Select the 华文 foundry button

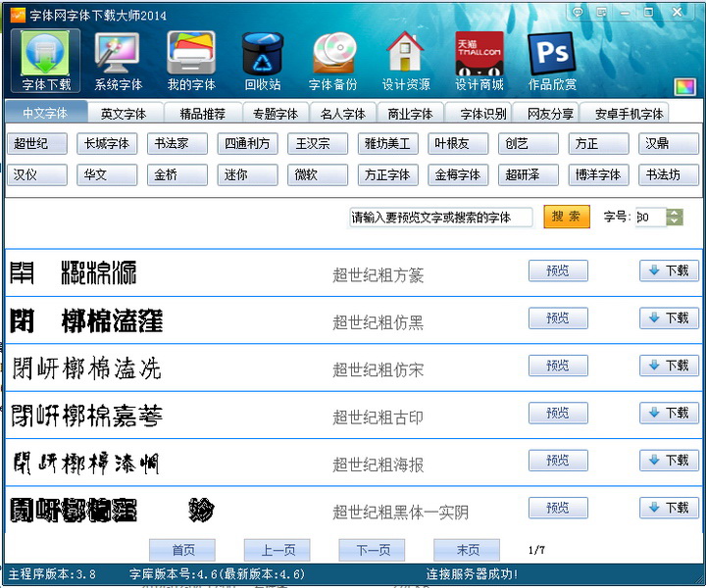click(x=107, y=174)
